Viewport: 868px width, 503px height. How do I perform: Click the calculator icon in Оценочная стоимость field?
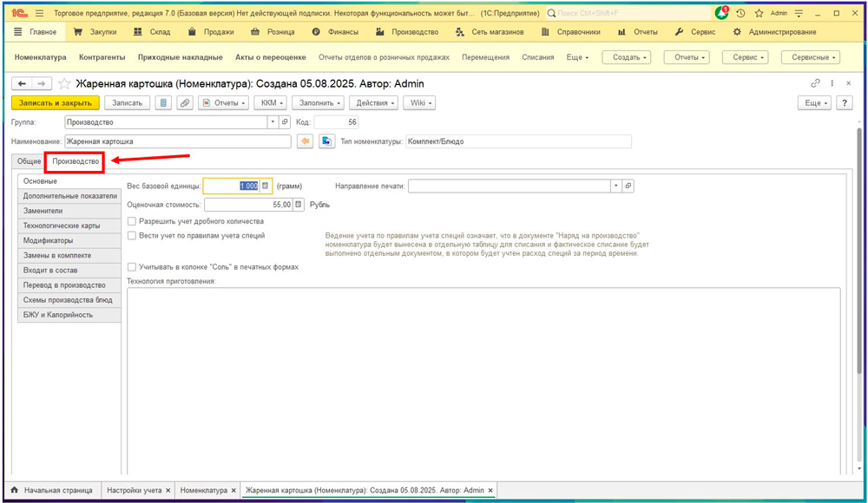[299, 205]
